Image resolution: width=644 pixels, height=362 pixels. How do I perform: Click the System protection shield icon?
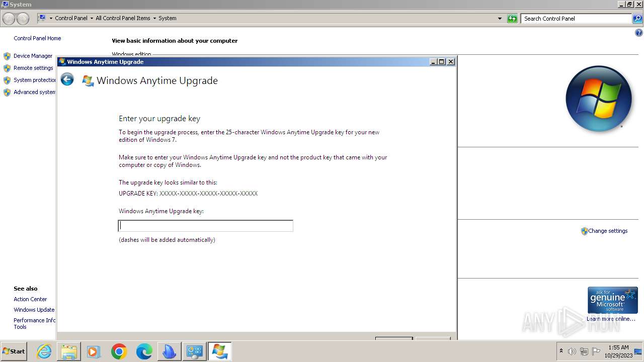[7, 80]
